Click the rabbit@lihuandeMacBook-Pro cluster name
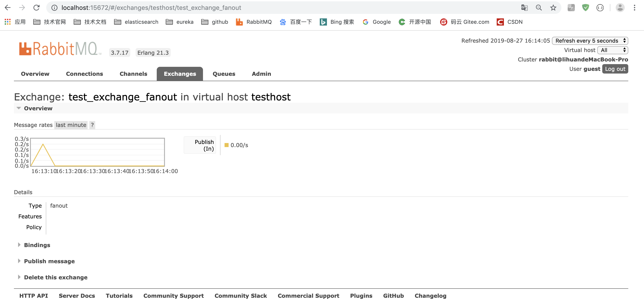This screenshot has height=304, width=644. click(x=583, y=59)
